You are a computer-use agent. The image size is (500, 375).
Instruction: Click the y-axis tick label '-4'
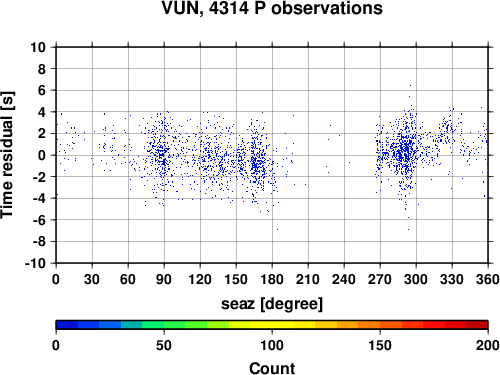[39, 198]
